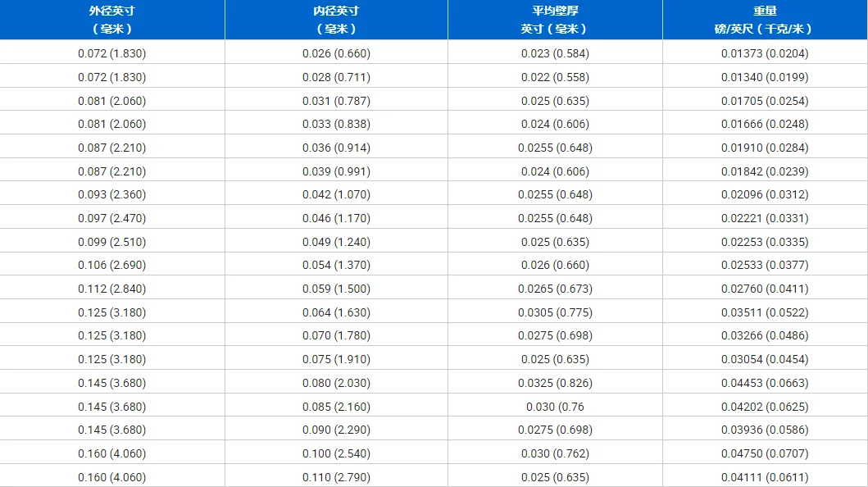Select wall thickness value 0.0325 (0.826)
The image size is (868, 487).
[x=555, y=383]
